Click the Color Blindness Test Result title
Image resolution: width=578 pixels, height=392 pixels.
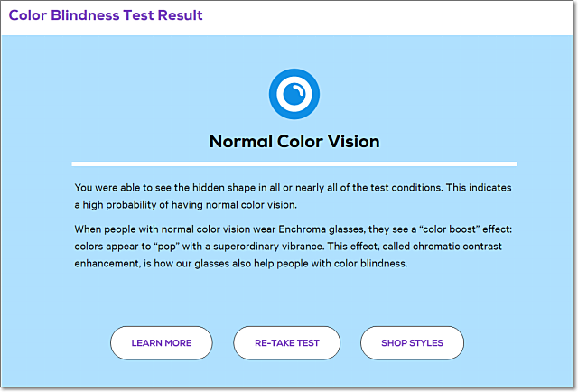[106, 15]
